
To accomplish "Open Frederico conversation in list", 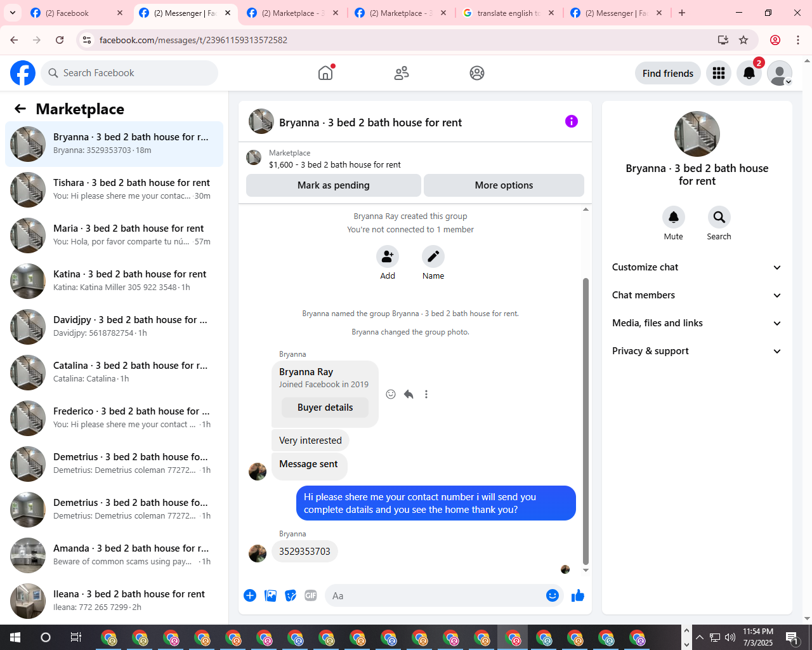I will 114,418.
